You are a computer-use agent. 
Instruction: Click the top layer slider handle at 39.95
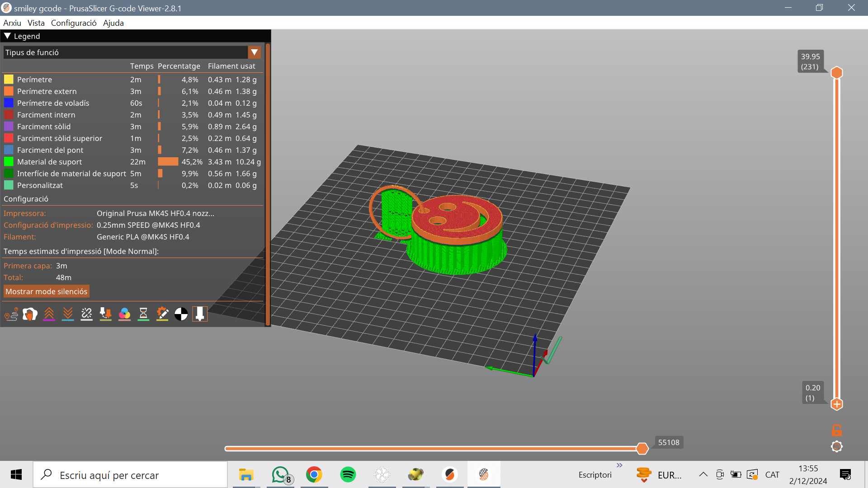pyautogui.click(x=837, y=73)
